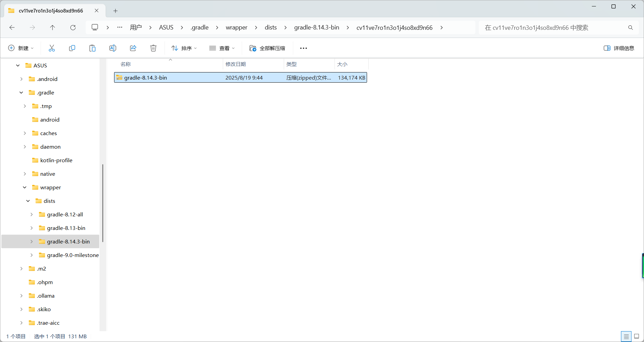Click the This PC monitor icon
This screenshot has height=342, width=644.
[95, 27]
